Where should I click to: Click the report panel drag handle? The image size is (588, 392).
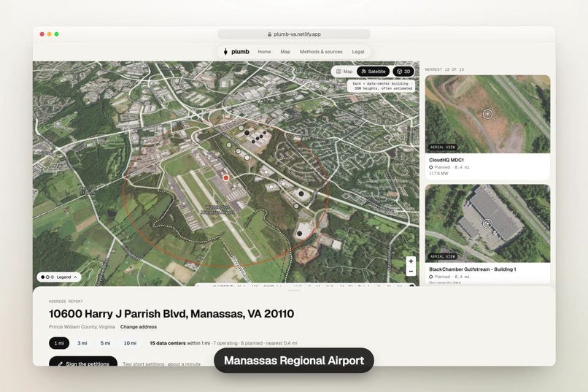coord(295,290)
